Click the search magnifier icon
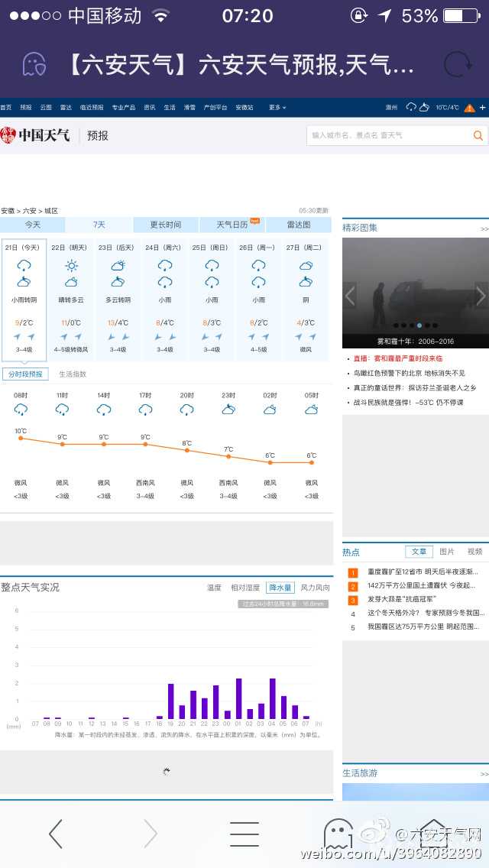489x868 pixels. point(478,135)
